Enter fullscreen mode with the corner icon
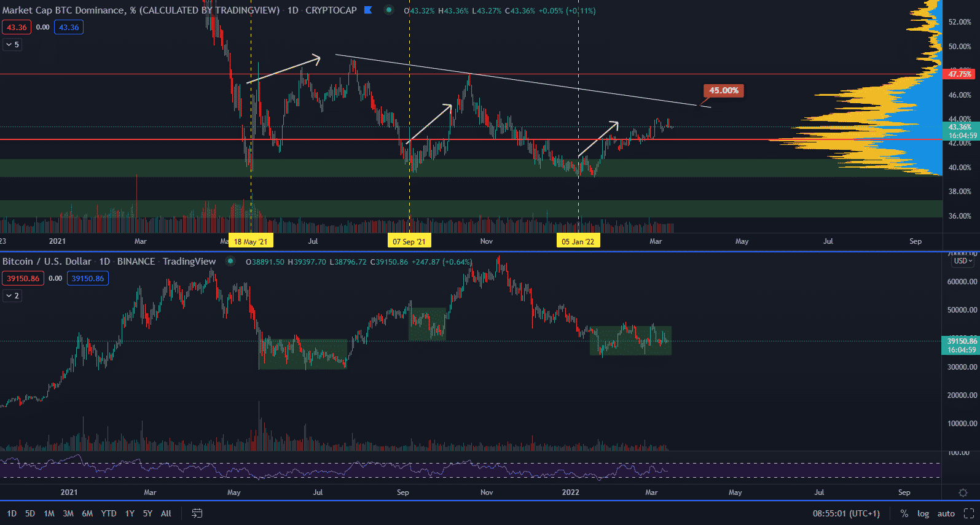This screenshot has width=980, height=525. tap(969, 513)
